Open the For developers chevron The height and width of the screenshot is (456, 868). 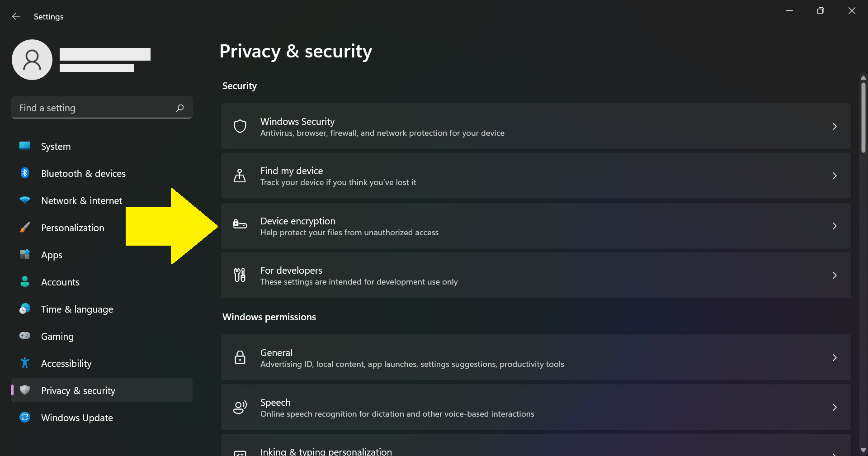(x=835, y=275)
